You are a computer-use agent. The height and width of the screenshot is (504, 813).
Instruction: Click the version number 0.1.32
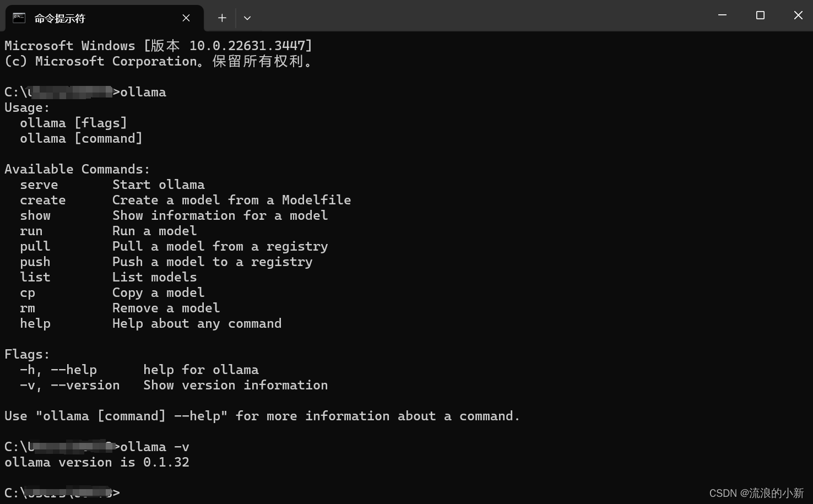pyautogui.click(x=166, y=462)
